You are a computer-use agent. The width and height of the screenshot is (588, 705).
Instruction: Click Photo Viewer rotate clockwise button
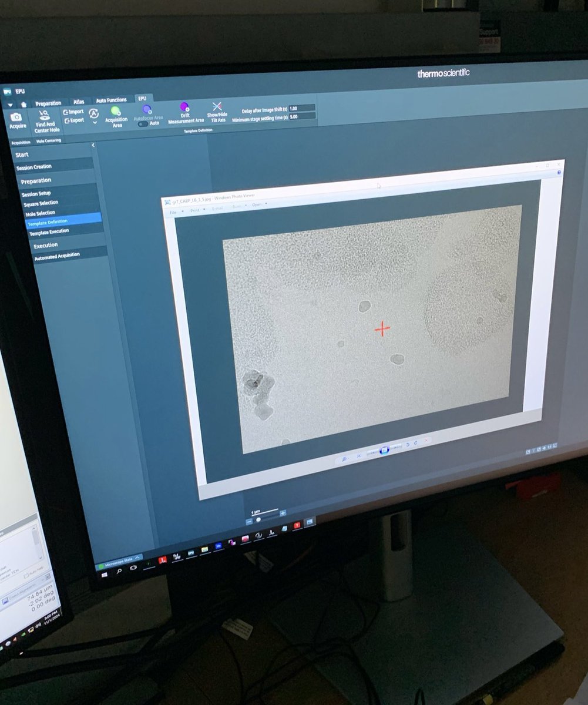tap(415, 442)
